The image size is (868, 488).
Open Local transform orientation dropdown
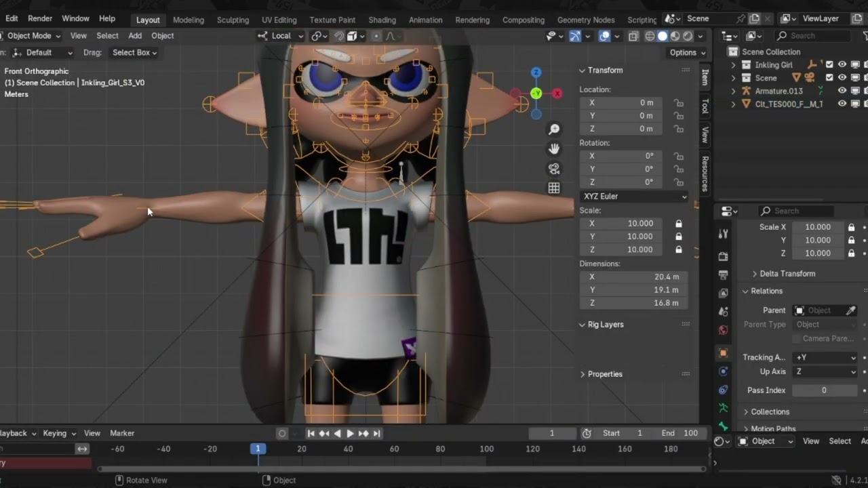coord(281,36)
